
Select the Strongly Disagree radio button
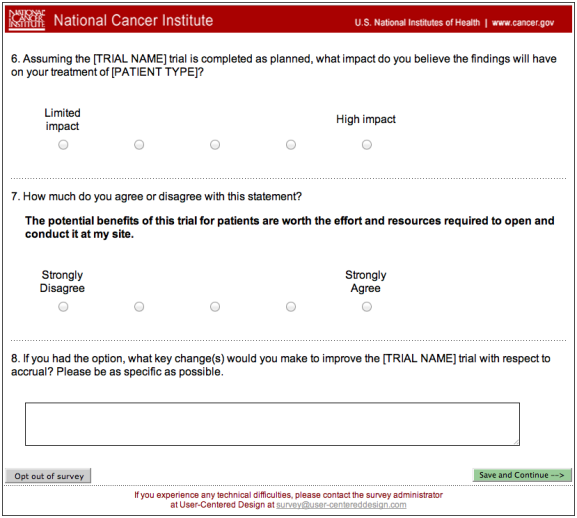point(63,306)
